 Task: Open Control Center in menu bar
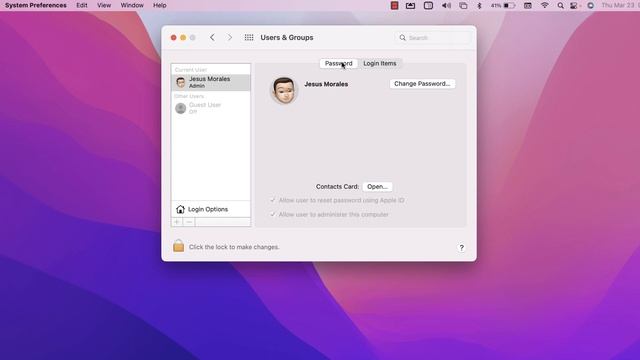click(574, 5)
